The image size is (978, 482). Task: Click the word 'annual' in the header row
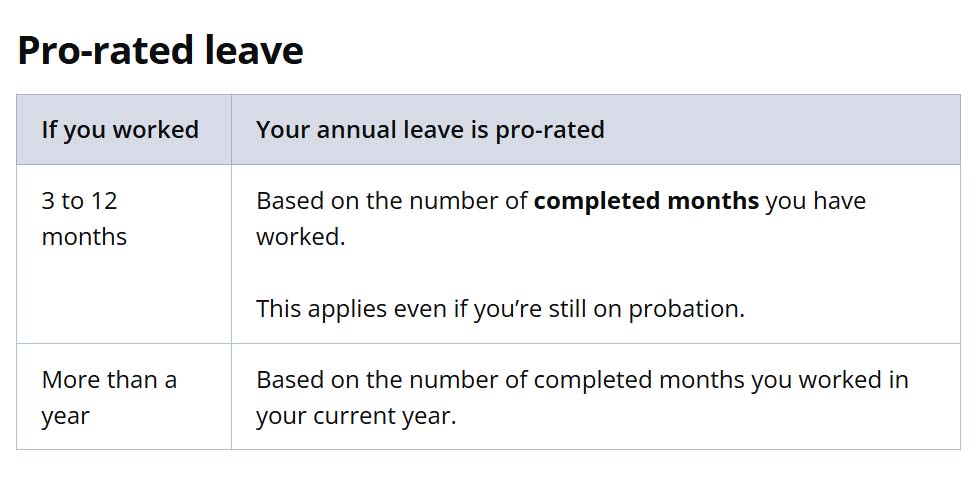350,130
